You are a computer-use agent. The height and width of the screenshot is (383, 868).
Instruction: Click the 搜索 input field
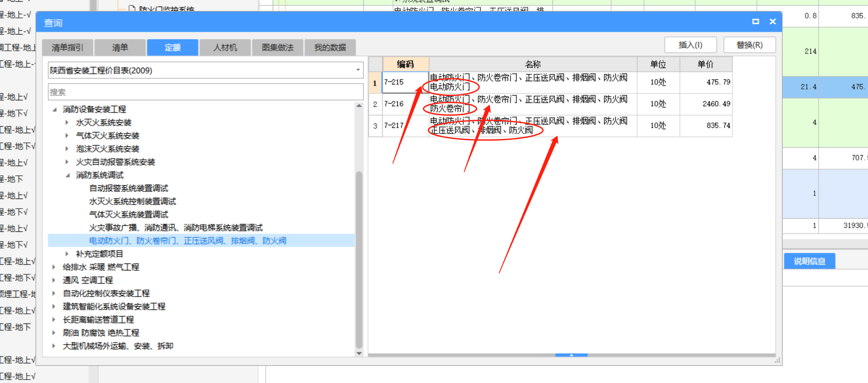[205, 92]
